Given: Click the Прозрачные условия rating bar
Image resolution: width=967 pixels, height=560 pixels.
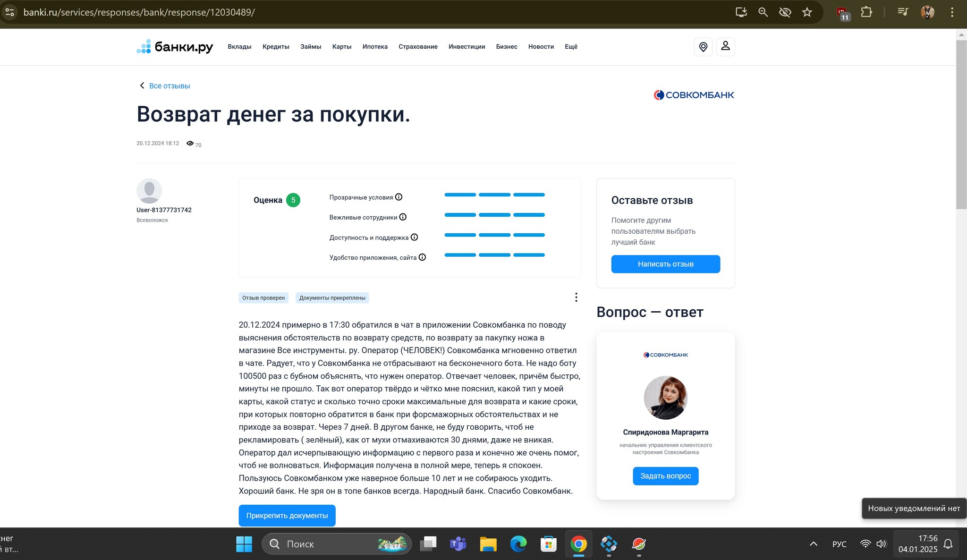Looking at the screenshot, I should (x=494, y=195).
